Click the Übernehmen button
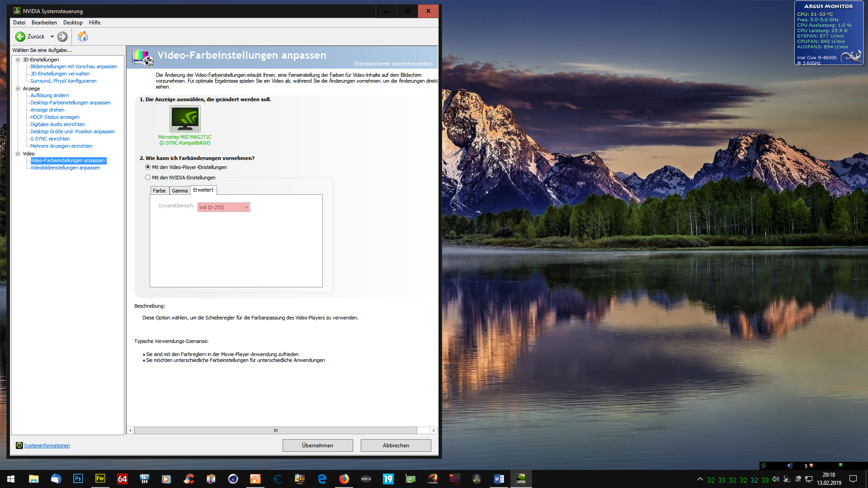The height and width of the screenshot is (488, 868). [x=317, y=446]
